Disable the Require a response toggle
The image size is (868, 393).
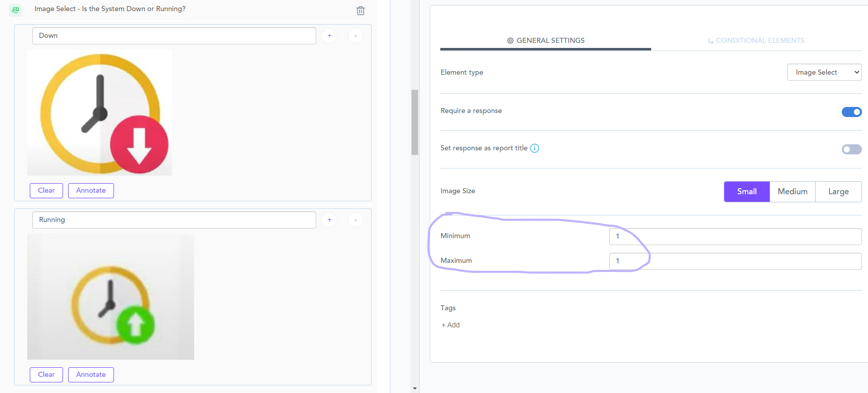(x=851, y=112)
